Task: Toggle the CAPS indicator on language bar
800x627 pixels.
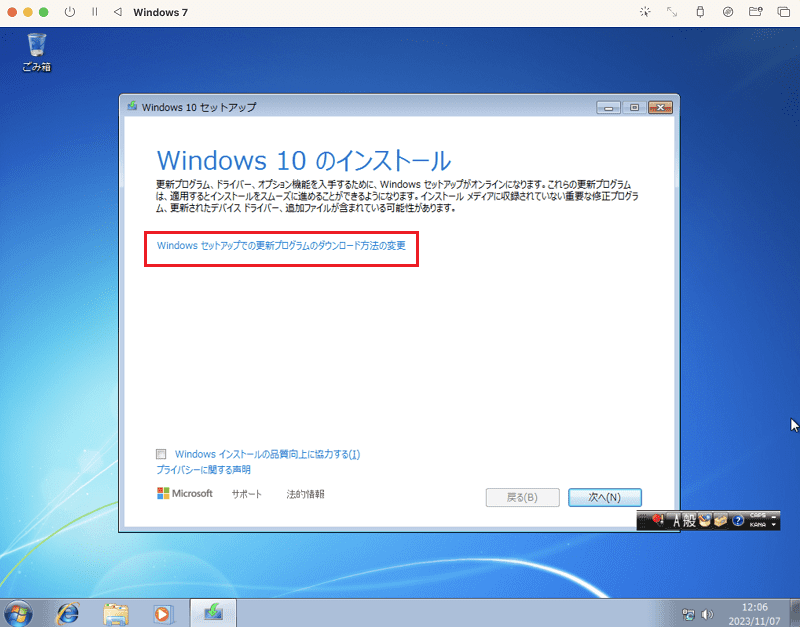Action: (x=758, y=515)
